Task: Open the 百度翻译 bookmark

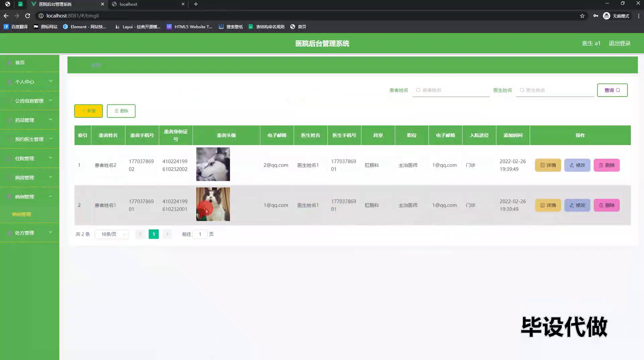Action: coord(16,27)
